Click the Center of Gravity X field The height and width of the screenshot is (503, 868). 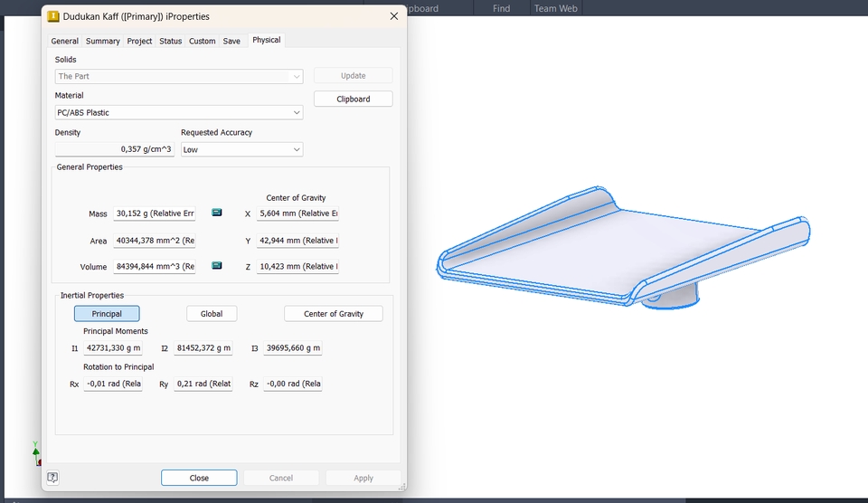(x=297, y=214)
